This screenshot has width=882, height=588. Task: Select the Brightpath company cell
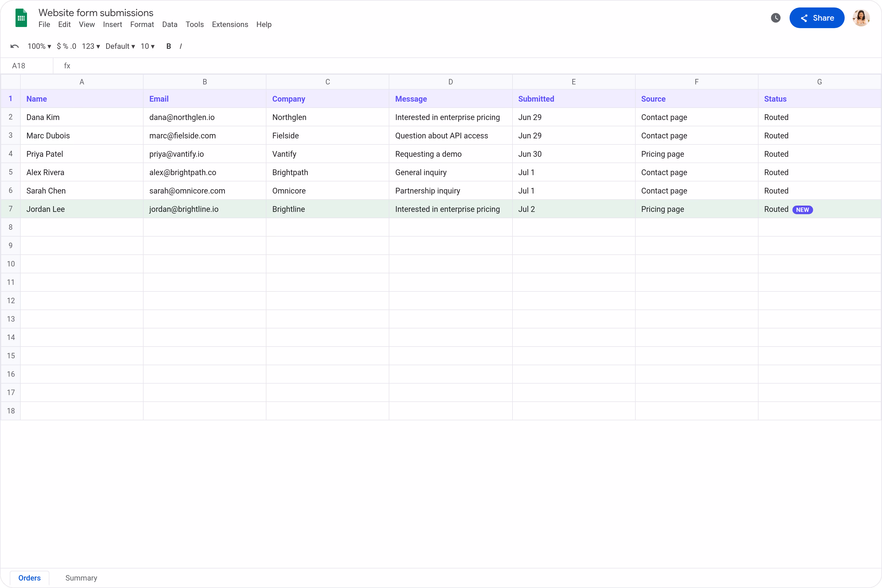tap(328, 172)
